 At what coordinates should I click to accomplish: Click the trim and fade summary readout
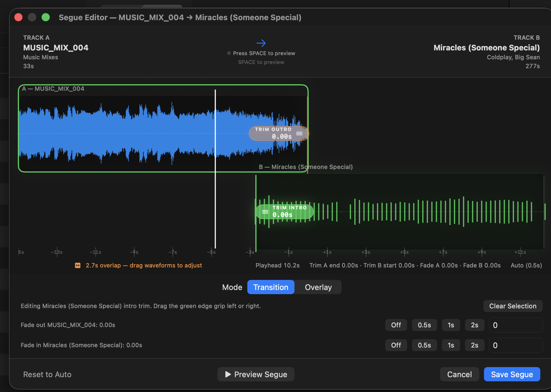(405, 265)
